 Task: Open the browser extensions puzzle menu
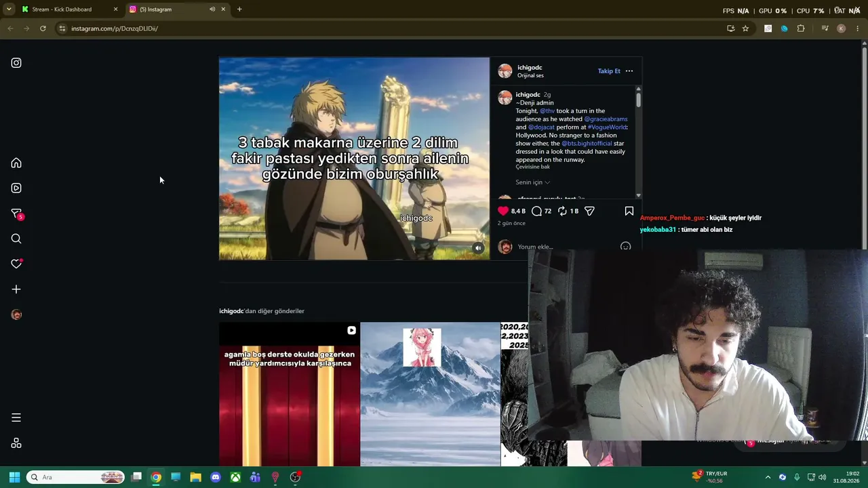point(801,28)
